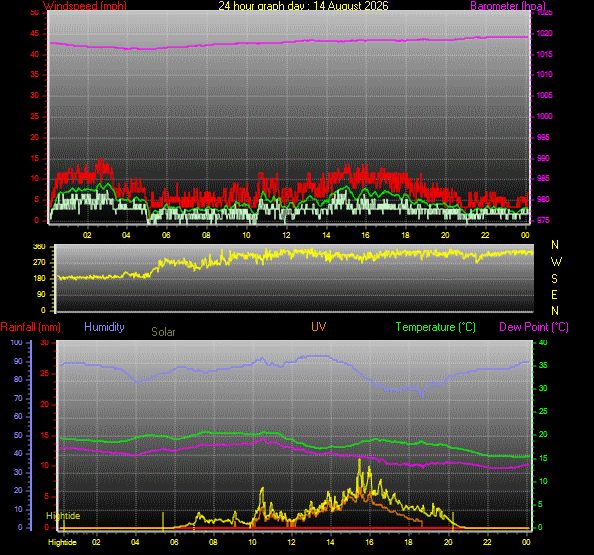
Task: Click the Hightide label on bottom axis
Action: tap(63, 542)
